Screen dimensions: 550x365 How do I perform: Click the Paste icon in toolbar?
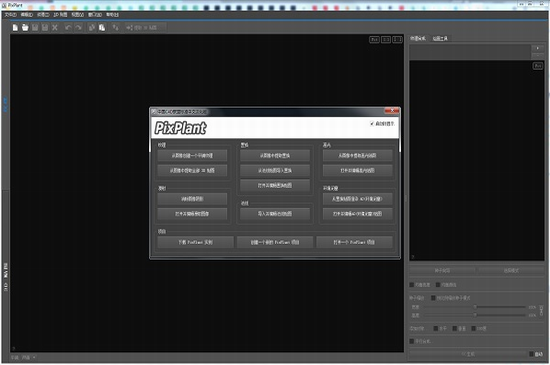[x=102, y=27]
